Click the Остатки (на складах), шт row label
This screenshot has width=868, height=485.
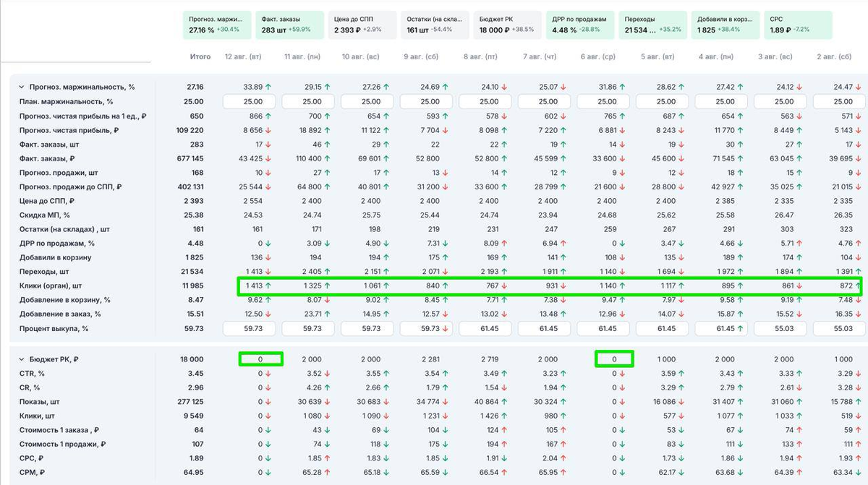click(64, 229)
